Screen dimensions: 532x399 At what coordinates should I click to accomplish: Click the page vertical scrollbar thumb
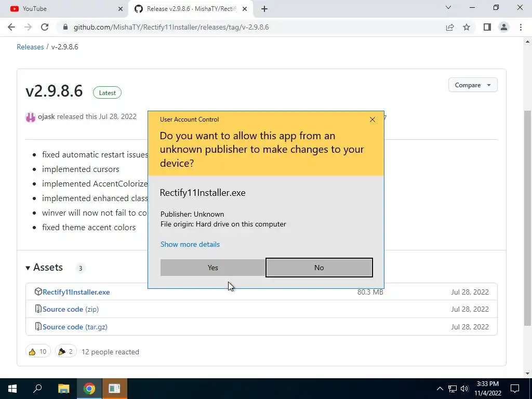(527, 218)
